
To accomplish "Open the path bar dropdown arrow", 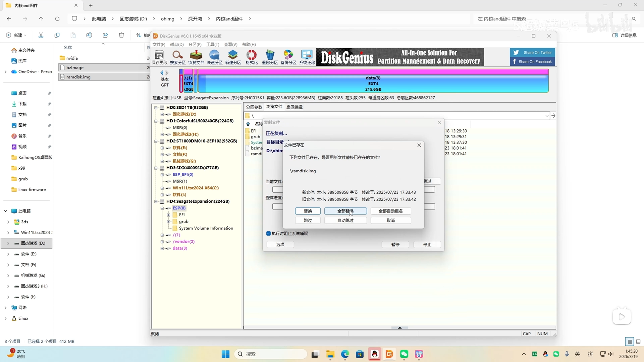I will point(547,116).
